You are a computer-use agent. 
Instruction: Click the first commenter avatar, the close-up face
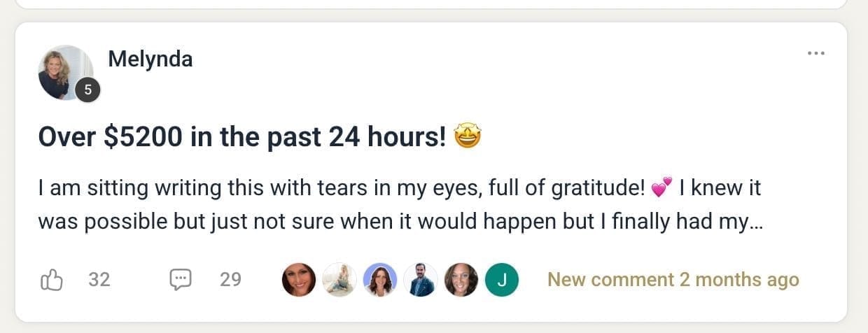click(x=299, y=280)
